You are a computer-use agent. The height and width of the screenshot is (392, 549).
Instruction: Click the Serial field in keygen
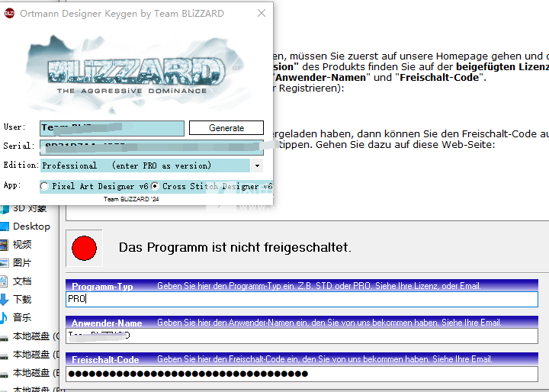point(151,147)
